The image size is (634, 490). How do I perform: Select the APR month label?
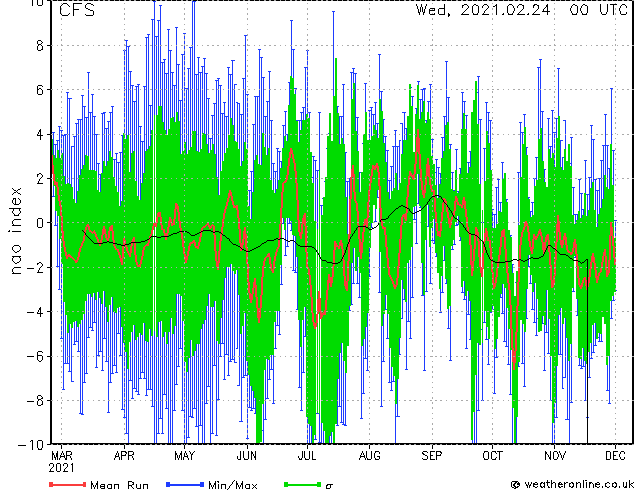click(124, 456)
